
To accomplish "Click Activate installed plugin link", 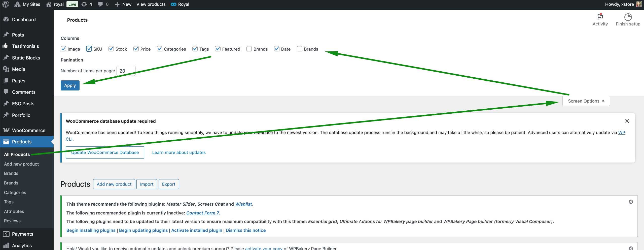I will click(x=197, y=230).
